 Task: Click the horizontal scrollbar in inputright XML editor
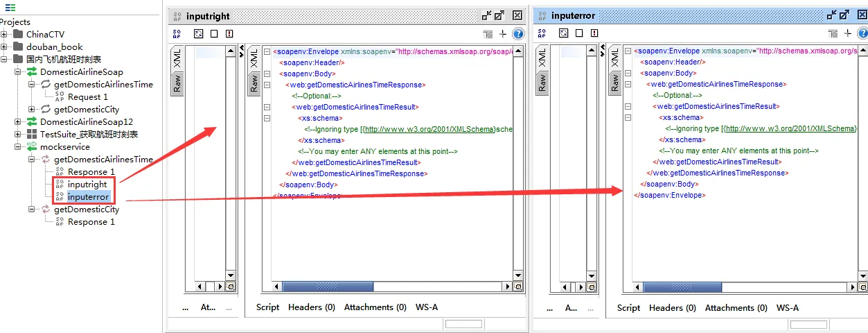pos(328,287)
